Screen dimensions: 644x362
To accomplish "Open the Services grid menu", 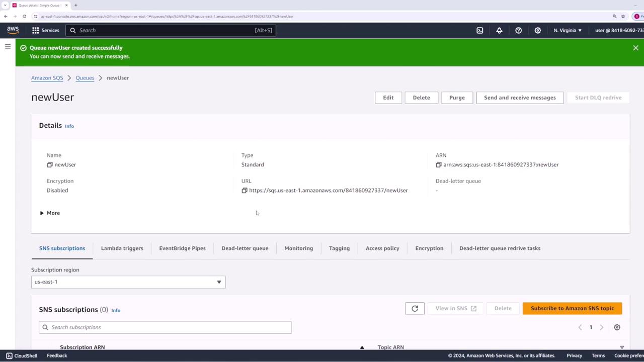I will (x=46, y=30).
